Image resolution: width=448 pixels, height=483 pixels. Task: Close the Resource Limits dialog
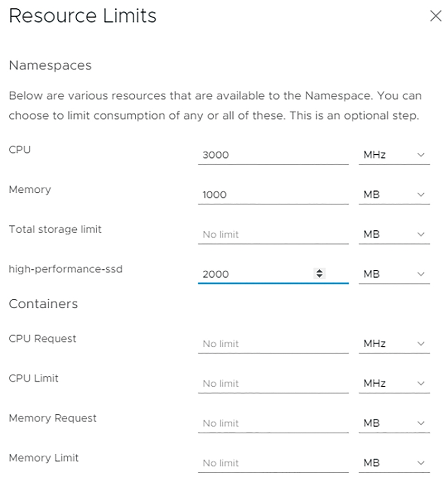(x=435, y=16)
